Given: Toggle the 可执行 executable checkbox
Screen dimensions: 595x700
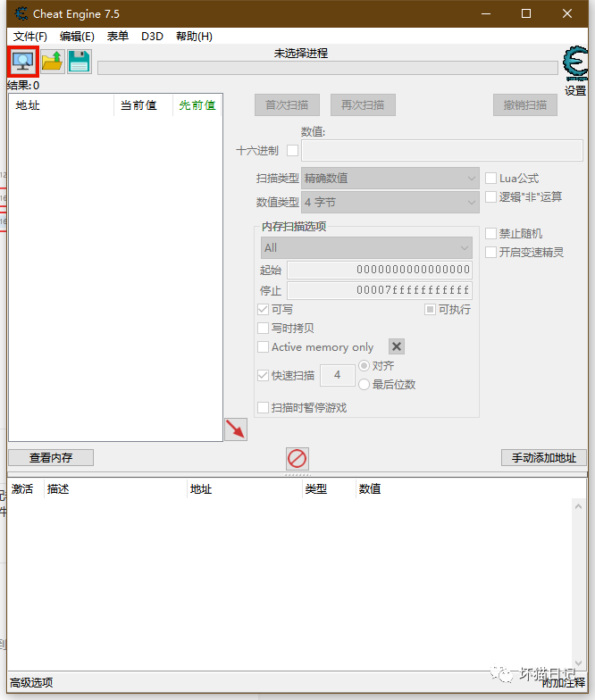Looking at the screenshot, I should 430,309.
